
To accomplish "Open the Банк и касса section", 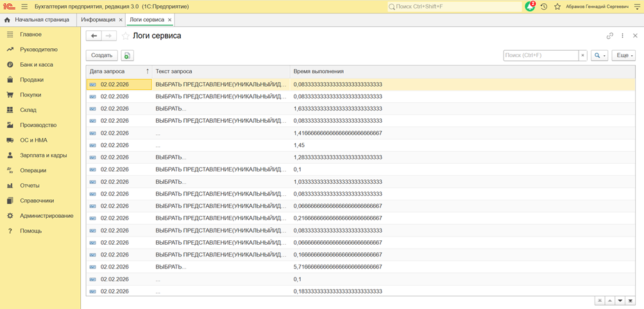I will [36, 65].
